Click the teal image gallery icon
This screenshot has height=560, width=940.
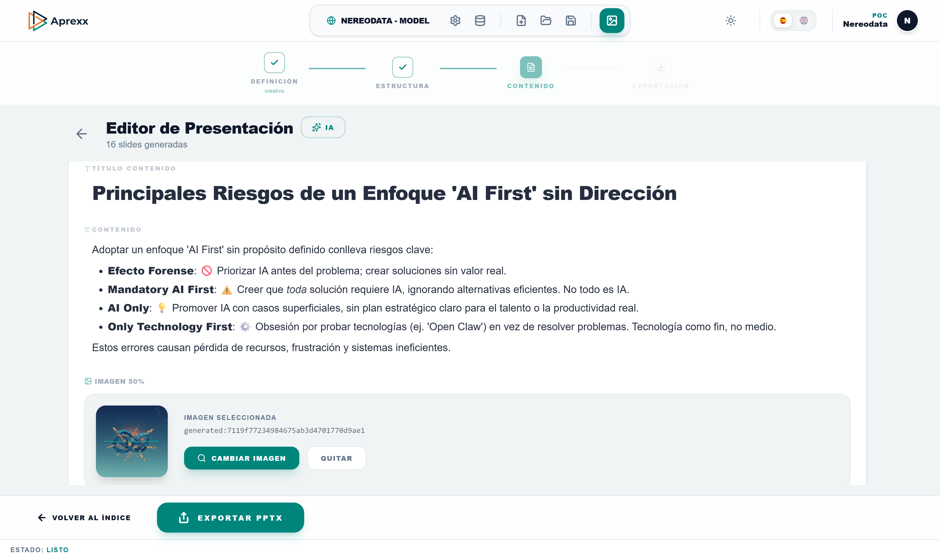click(x=612, y=20)
